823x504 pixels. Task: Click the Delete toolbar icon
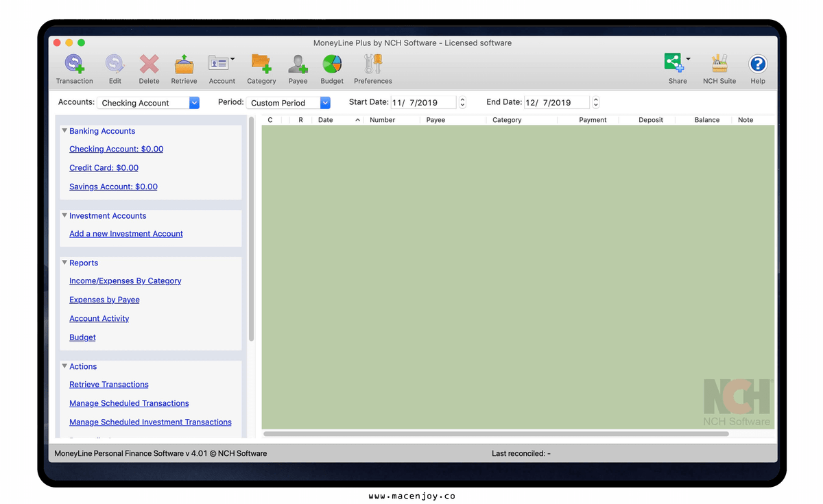149,69
